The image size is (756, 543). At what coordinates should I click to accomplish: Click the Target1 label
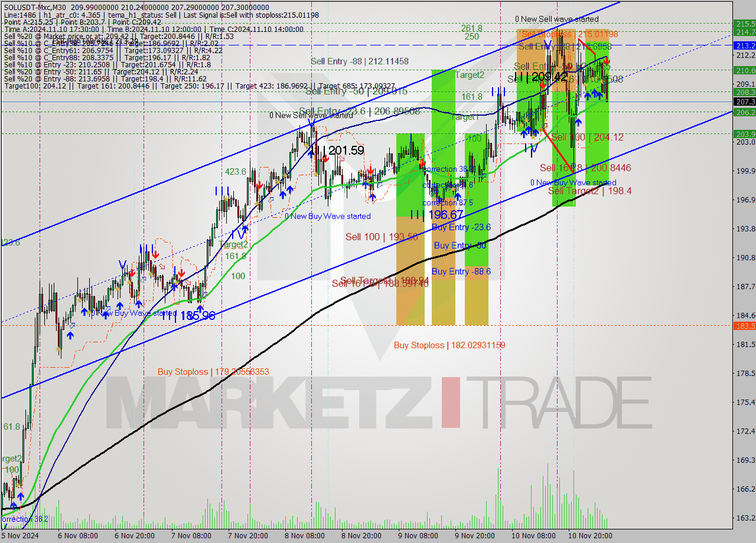(x=465, y=117)
